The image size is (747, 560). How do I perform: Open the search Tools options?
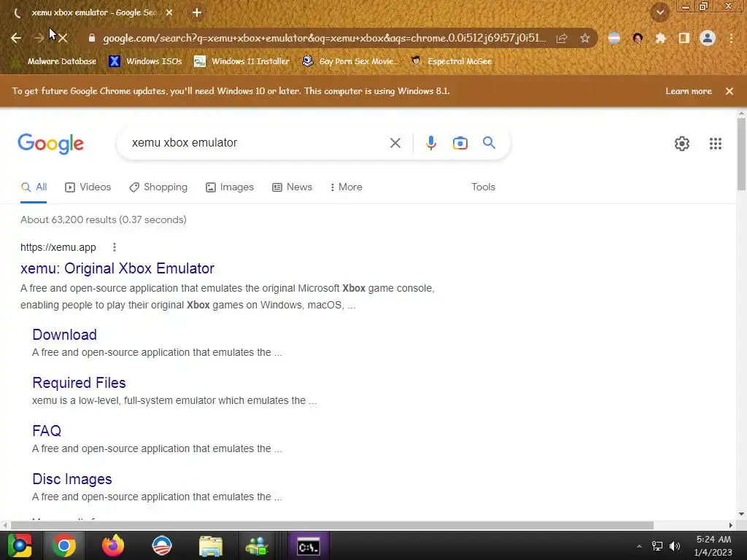click(483, 187)
